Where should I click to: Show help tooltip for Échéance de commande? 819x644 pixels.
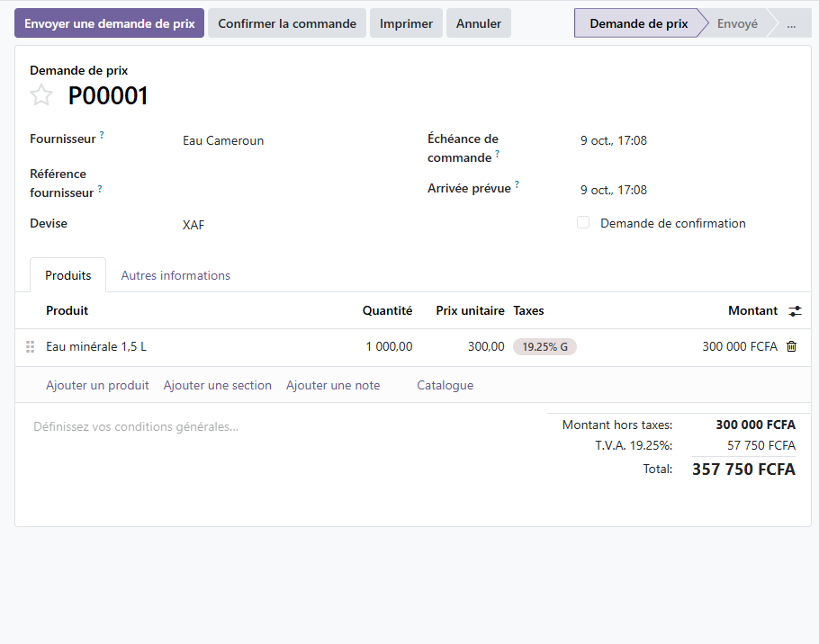pyautogui.click(x=497, y=154)
